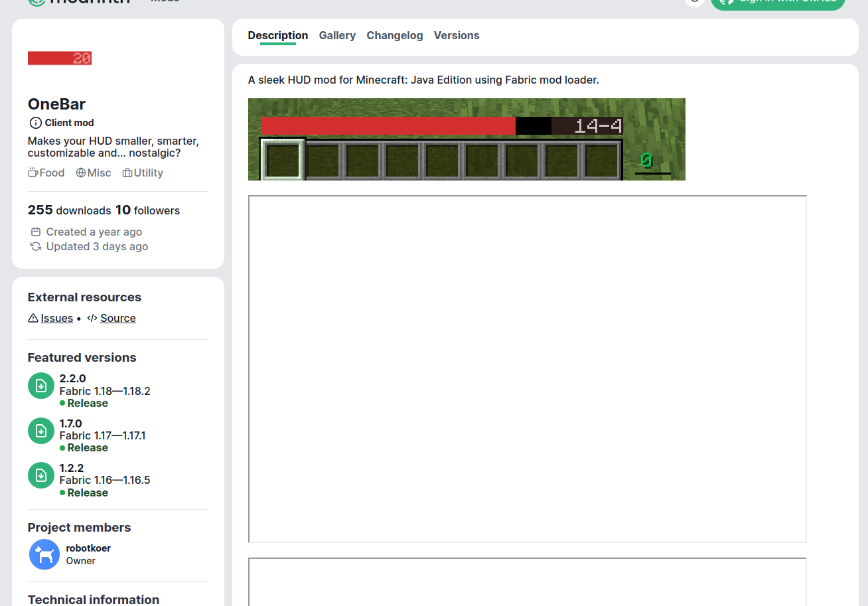
Task: Switch to the Gallery tab
Action: click(x=337, y=35)
